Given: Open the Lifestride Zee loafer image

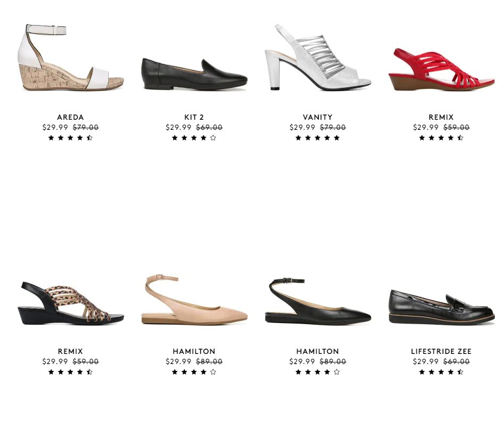Looking at the screenshot, I should coord(441,307).
